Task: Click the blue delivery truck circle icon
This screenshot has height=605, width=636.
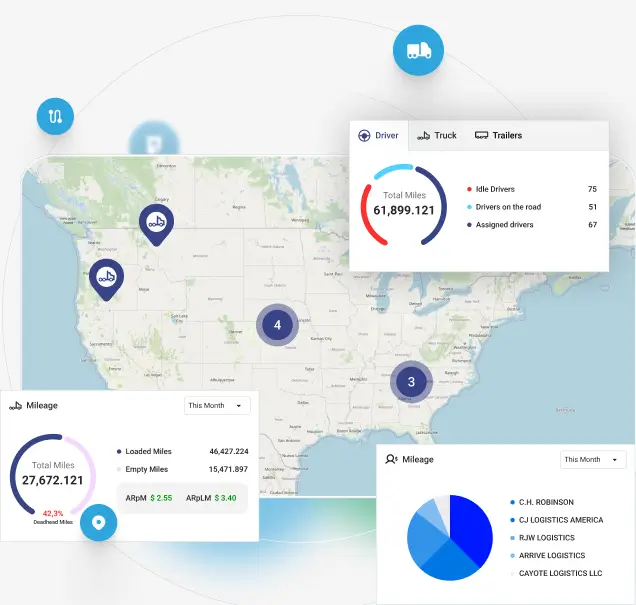Action: coord(418,51)
